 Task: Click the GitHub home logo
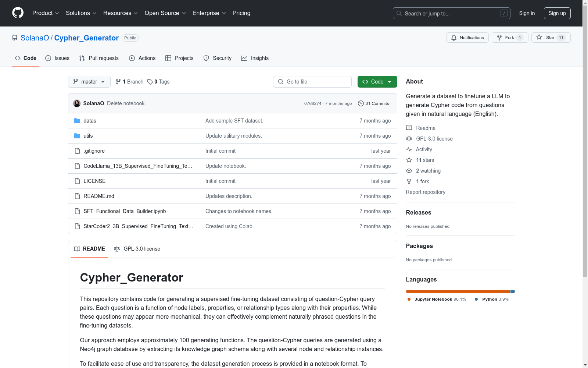pyautogui.click(x=18, y=13)
